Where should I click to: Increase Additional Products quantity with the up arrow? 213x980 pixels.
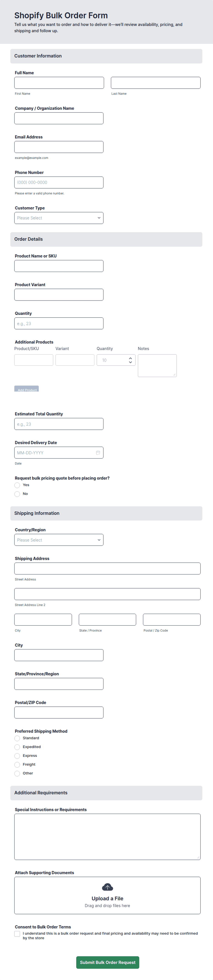[131, 358]
